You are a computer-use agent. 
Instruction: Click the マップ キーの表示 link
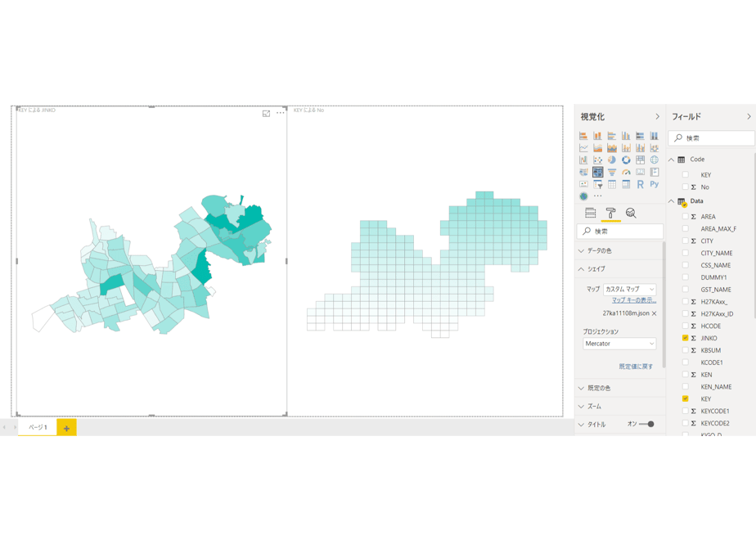[x=634, y=300]
